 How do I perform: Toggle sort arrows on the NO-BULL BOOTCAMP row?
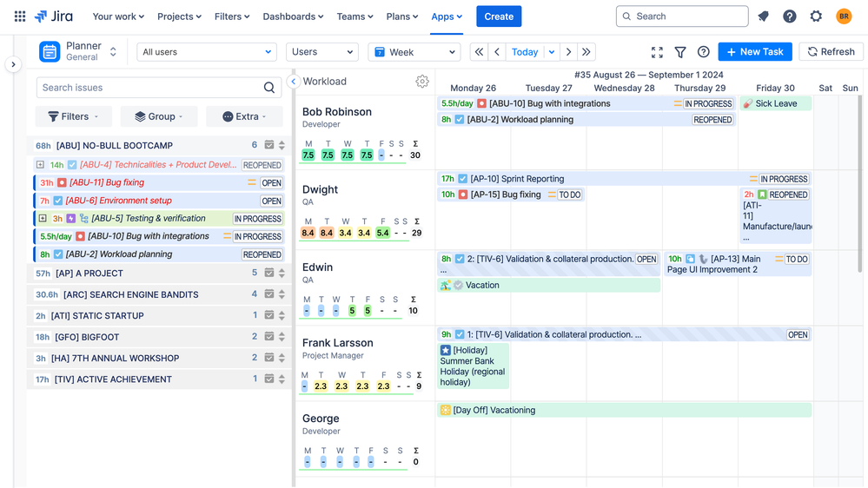(282, 145)
